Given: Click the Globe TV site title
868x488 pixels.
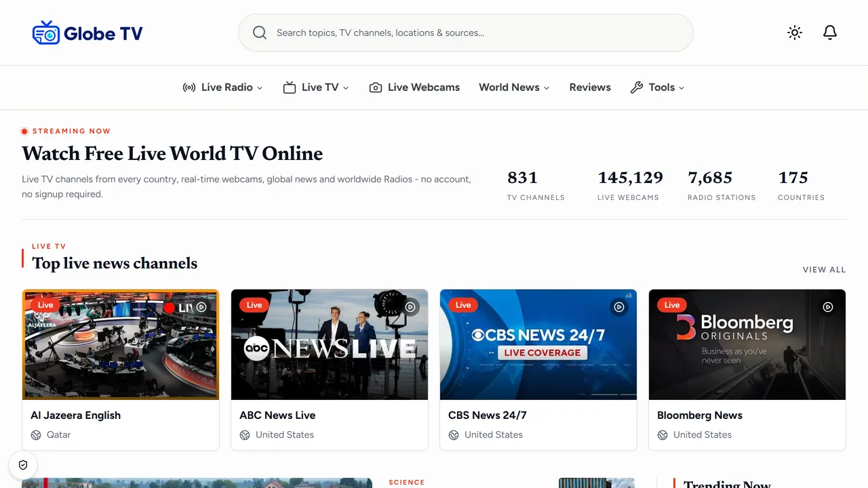Looking at the screenshot, I should 103,33.
